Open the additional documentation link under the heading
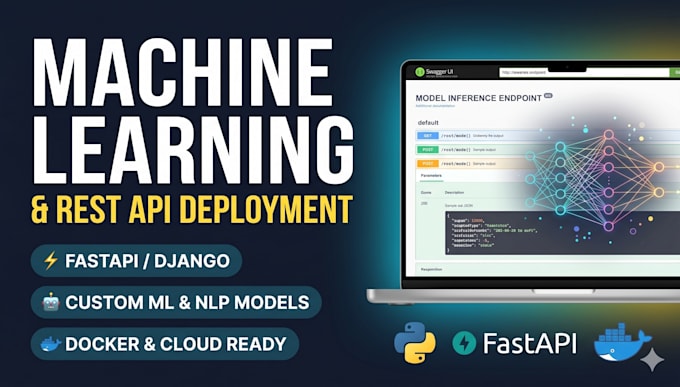Image resolution: width=680 pixels, height=387 pixels. pos(435,105)
